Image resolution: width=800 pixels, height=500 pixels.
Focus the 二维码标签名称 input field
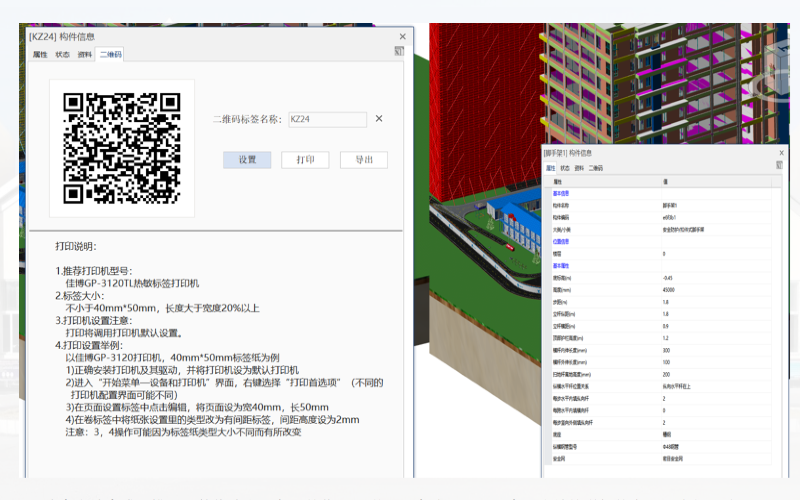pos(328,119)
